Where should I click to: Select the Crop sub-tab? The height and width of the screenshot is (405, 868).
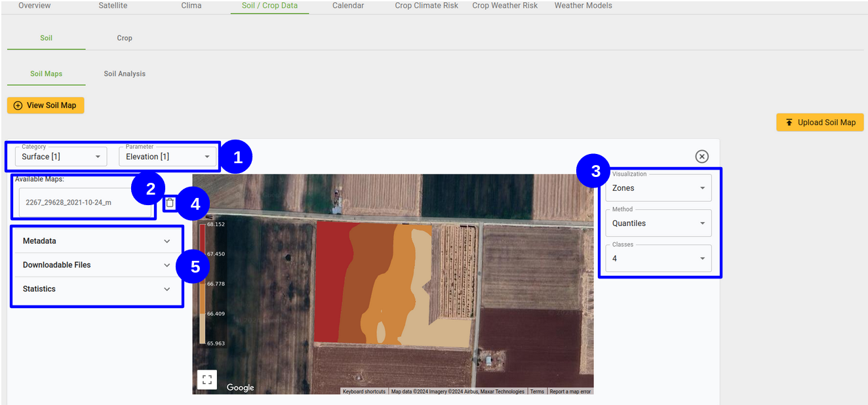pos(125,38)
